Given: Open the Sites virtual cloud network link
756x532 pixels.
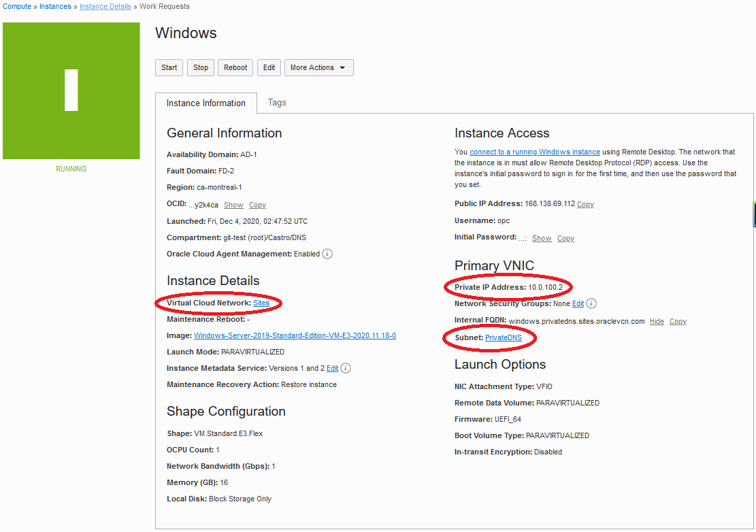Looking at the screenshot, I should 261,303.
